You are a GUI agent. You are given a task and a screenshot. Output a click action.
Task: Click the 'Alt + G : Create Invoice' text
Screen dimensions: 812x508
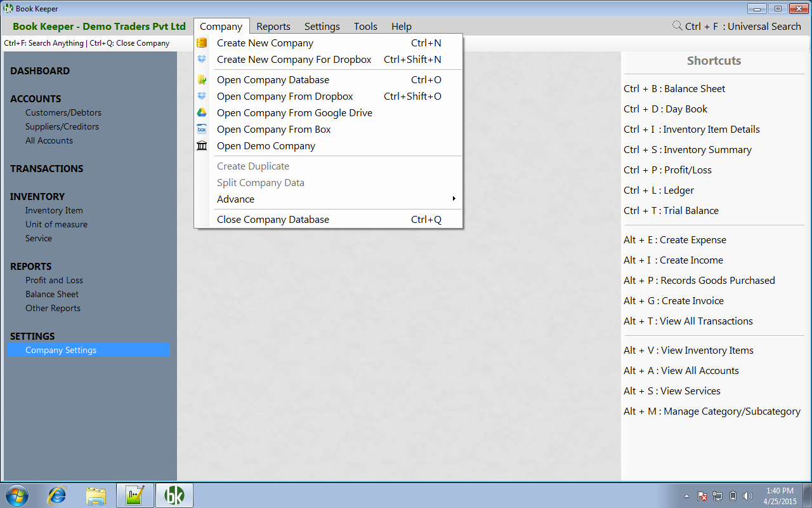click(x=674, y=301)
